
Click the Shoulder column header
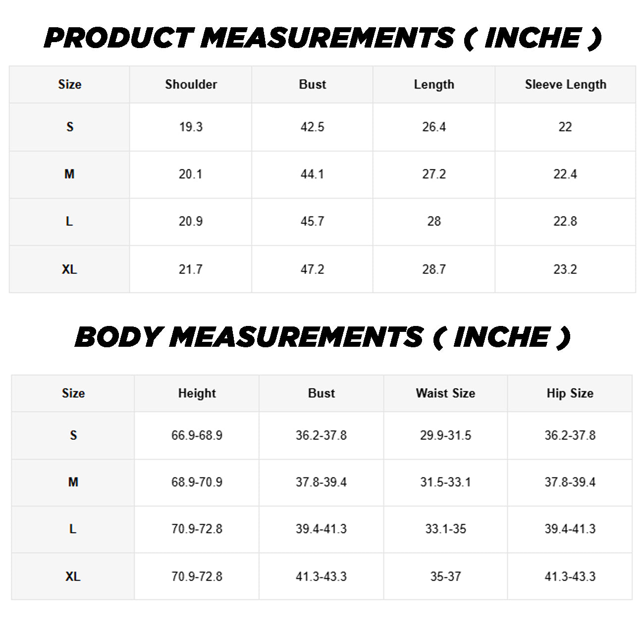coord(191,85)
